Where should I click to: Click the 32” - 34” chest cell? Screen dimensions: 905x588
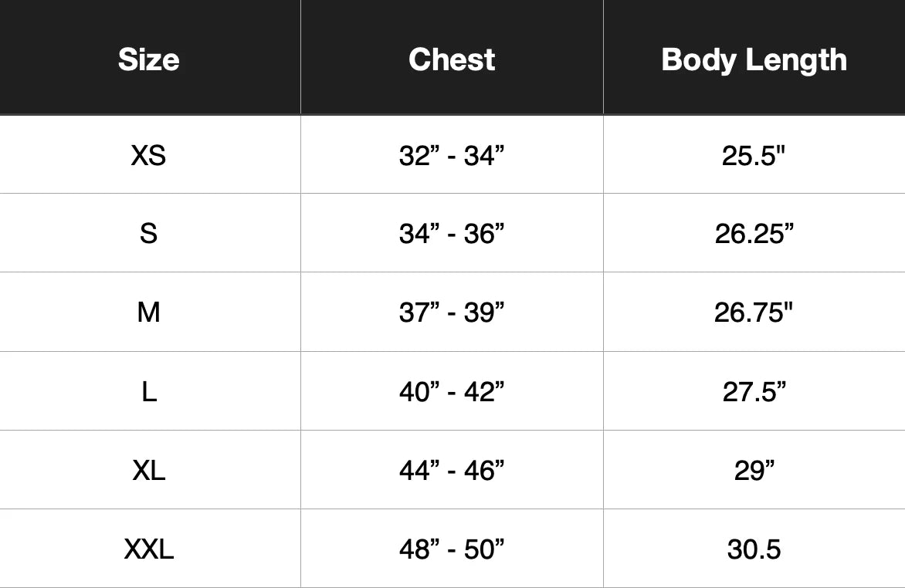click(452, 156)
